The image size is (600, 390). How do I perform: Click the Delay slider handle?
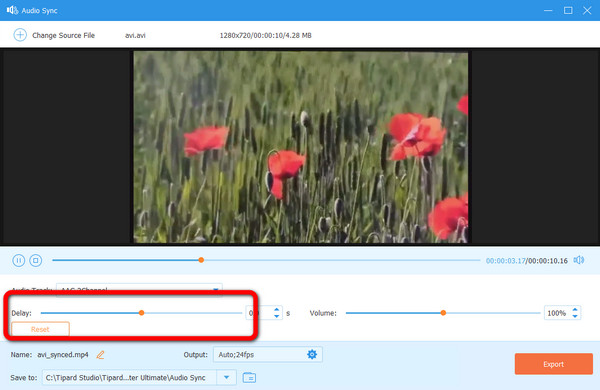141,313
